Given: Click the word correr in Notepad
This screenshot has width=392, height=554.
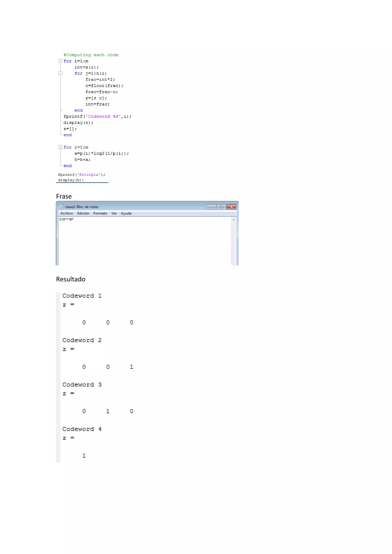Looking at the screenshot, I should pos(66,219).
